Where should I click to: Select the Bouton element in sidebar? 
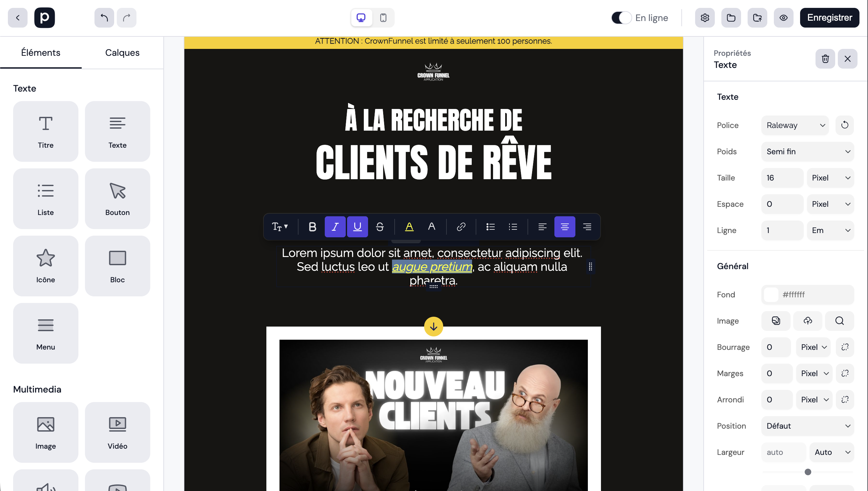click(117, 199)
